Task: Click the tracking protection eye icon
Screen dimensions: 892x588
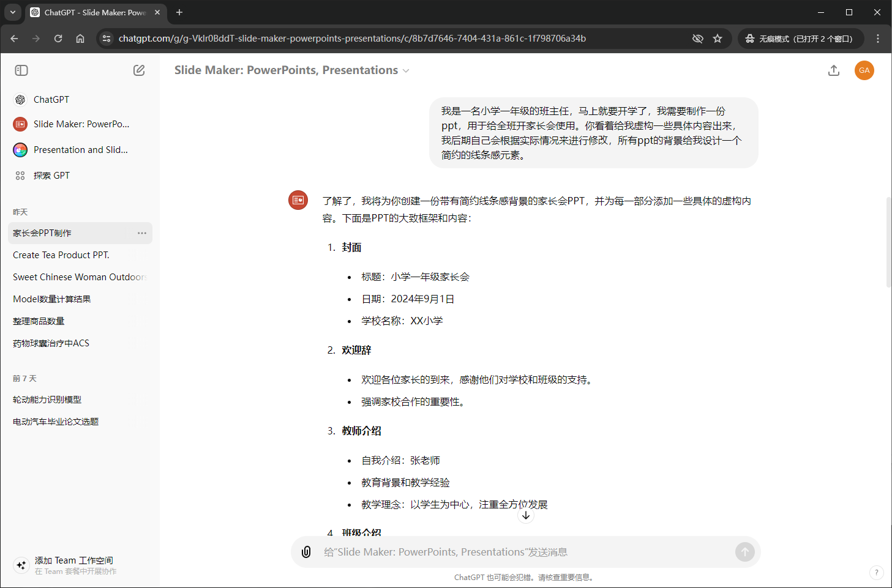Action: [697, 39]
